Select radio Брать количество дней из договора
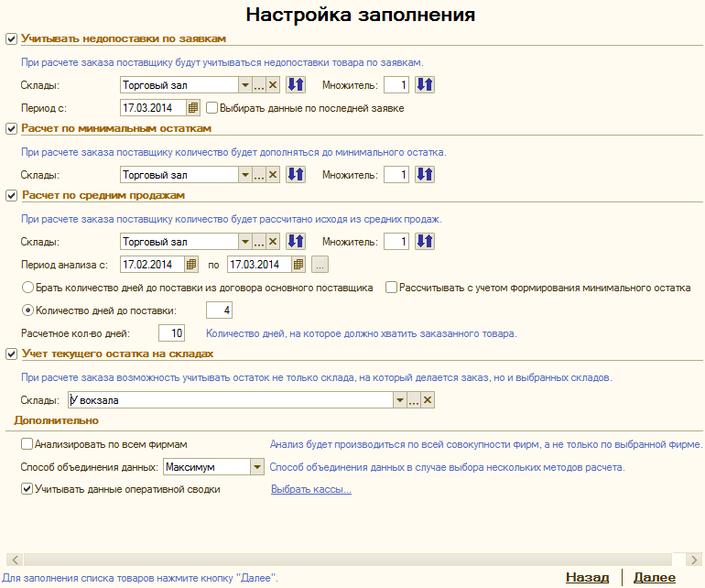This screenshot has width=705, height=588. coord(27,288)
